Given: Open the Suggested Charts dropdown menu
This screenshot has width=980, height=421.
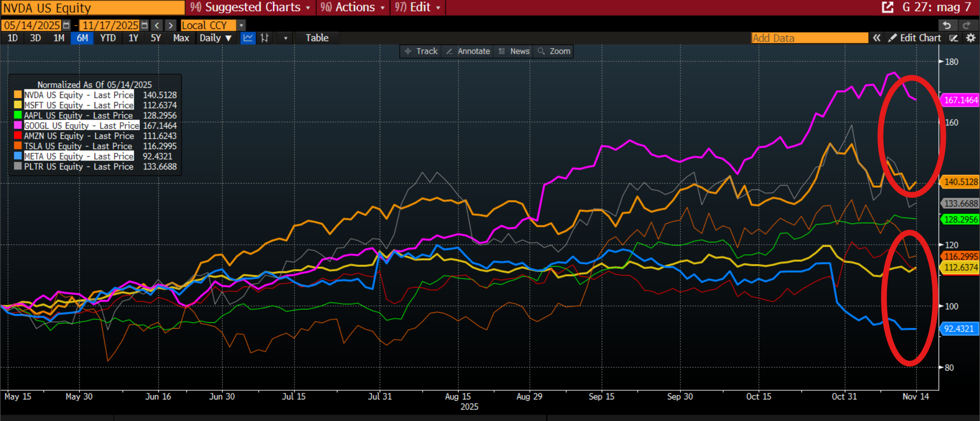Looking at the screenshot, I should 250,7.
